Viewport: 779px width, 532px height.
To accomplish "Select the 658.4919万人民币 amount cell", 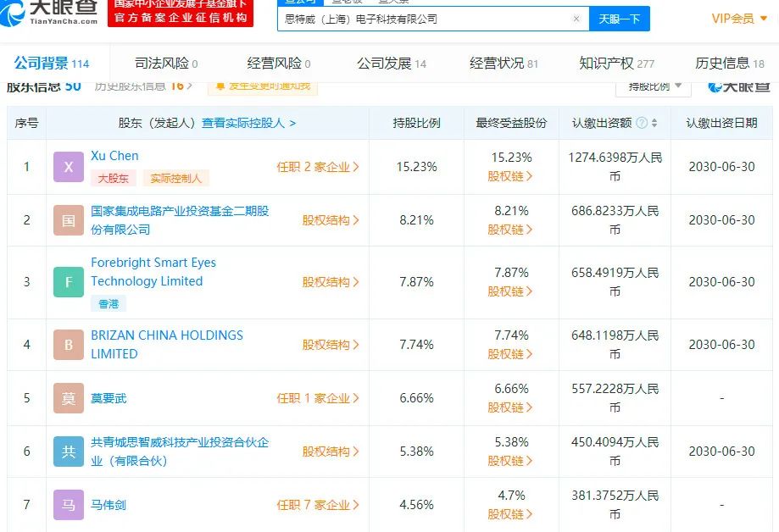I will click(615, 282).
